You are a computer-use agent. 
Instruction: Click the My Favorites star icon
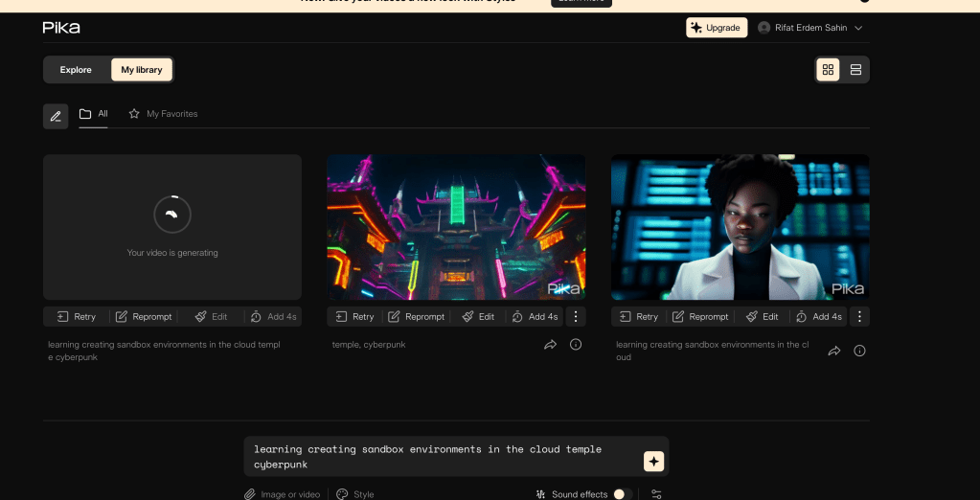(134, 114)
